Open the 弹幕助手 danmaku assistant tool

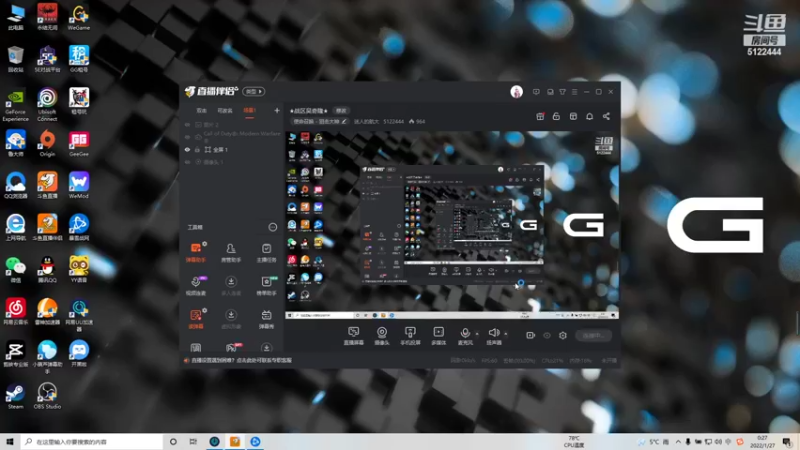pyautogui.click(x=195, y=252)
